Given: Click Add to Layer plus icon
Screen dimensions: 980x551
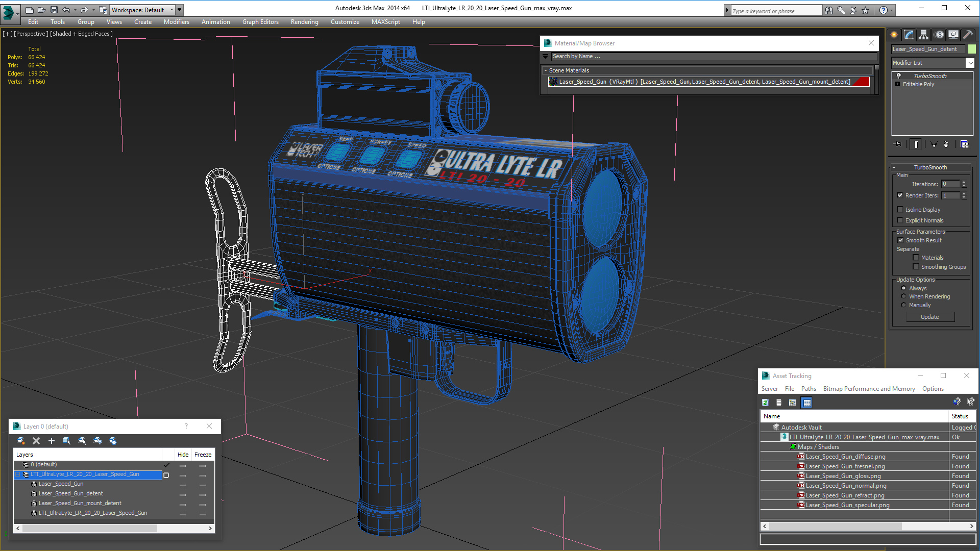Looking at the screenshot, I should coord(51,441).
